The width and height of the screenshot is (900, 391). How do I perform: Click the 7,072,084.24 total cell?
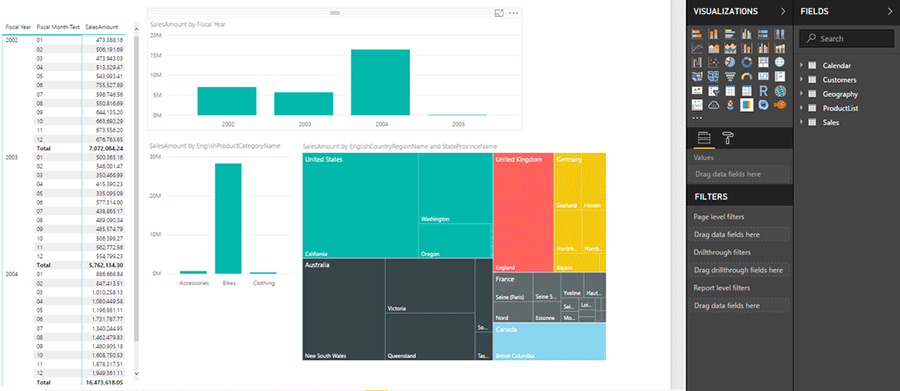106,148
